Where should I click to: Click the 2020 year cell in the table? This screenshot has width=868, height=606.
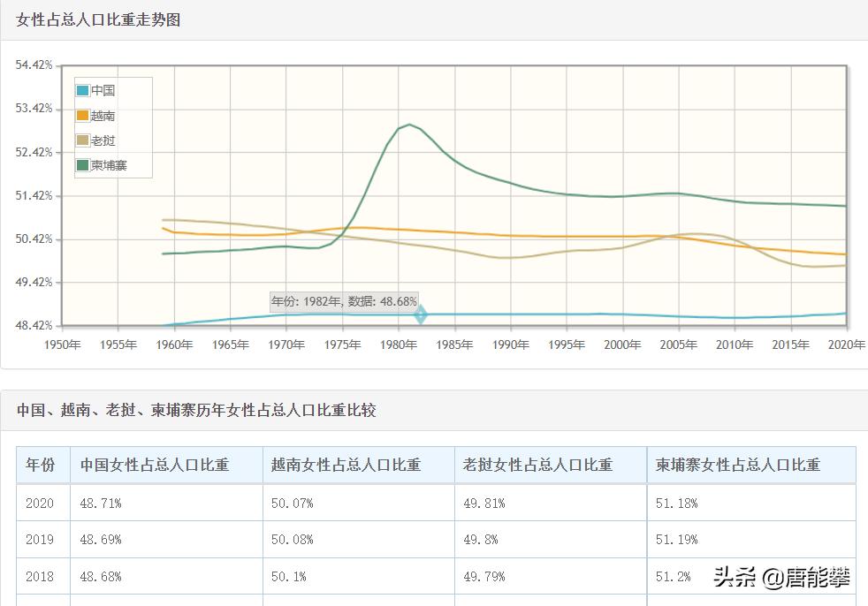click(42, 503)
